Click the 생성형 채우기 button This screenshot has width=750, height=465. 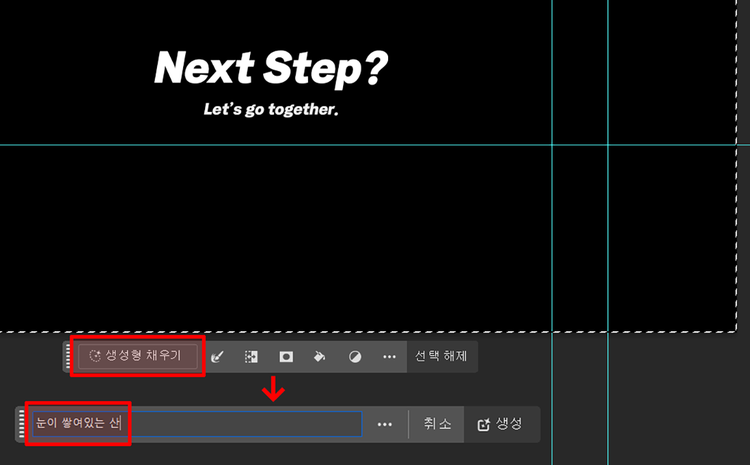coord(138,356)
